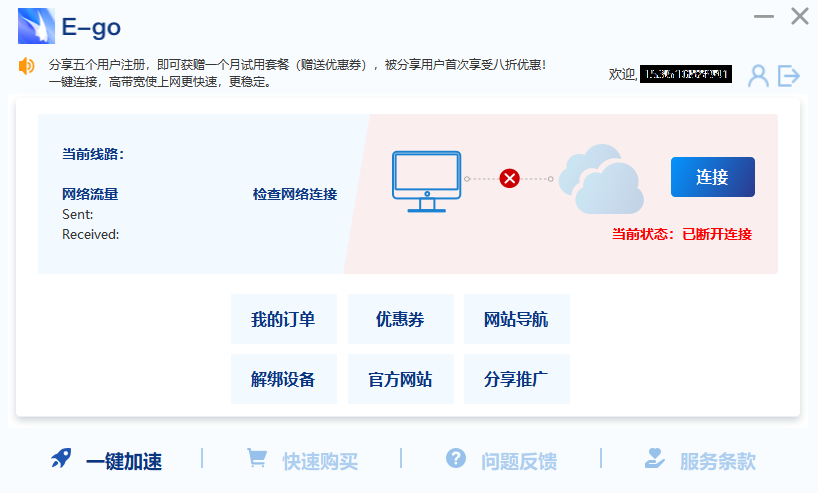Minimize the E-go window

point(764,17)
